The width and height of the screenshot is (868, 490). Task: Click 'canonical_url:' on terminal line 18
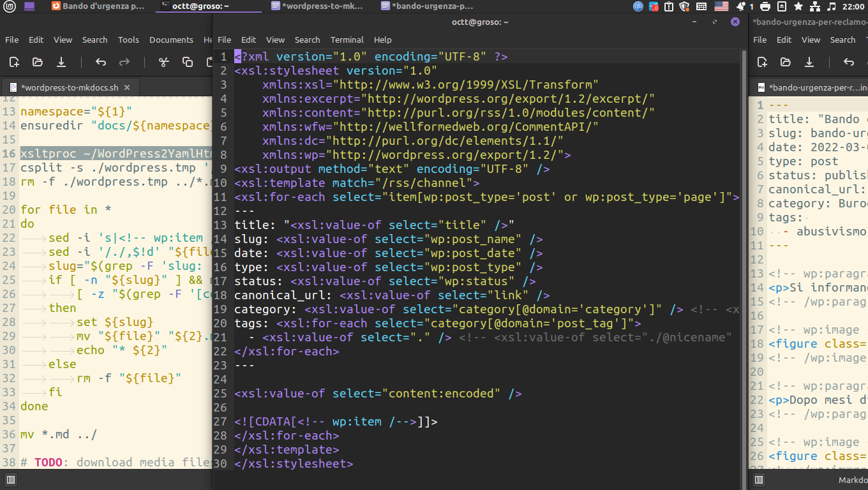[283, 295]
